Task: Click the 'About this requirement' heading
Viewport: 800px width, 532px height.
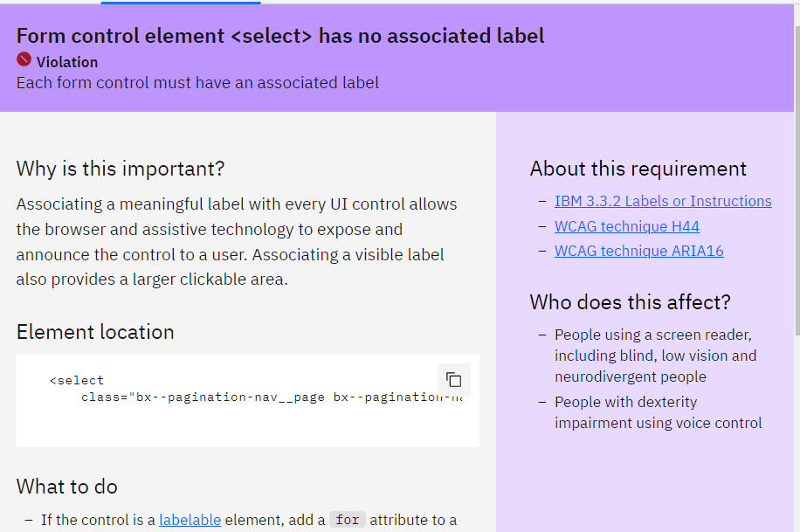Action: 638,169
